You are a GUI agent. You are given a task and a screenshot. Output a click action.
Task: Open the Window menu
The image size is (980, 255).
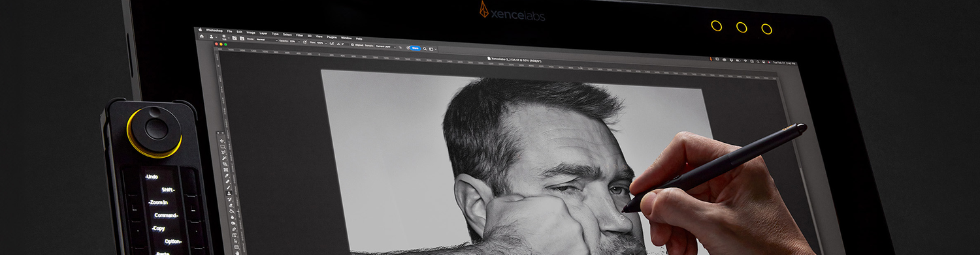pos(346,38)
